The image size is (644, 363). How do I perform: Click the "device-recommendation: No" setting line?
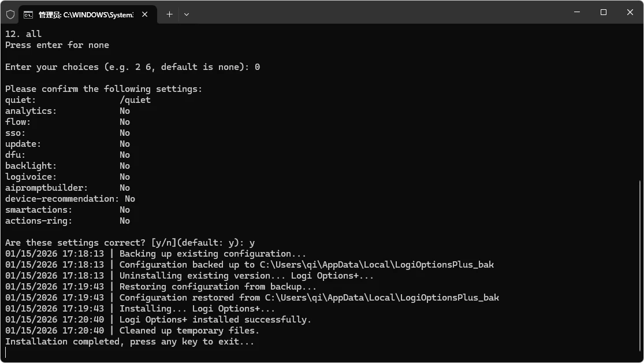point(70,199)
